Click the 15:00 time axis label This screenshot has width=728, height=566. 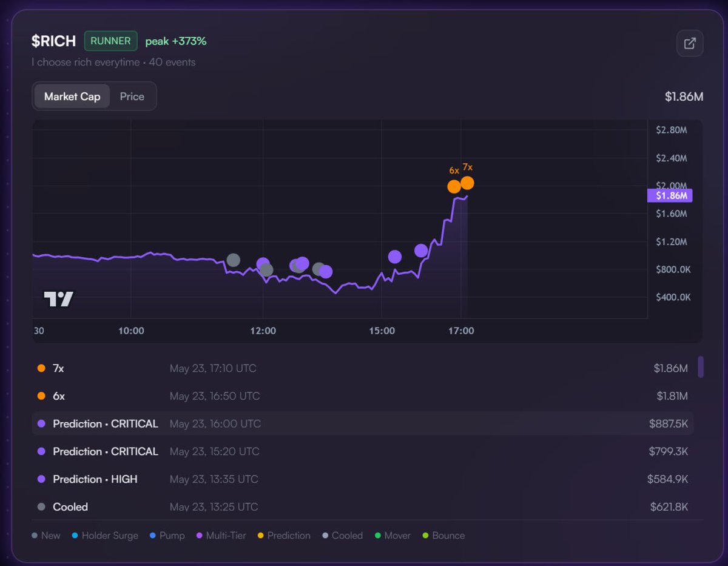[382, 331]
